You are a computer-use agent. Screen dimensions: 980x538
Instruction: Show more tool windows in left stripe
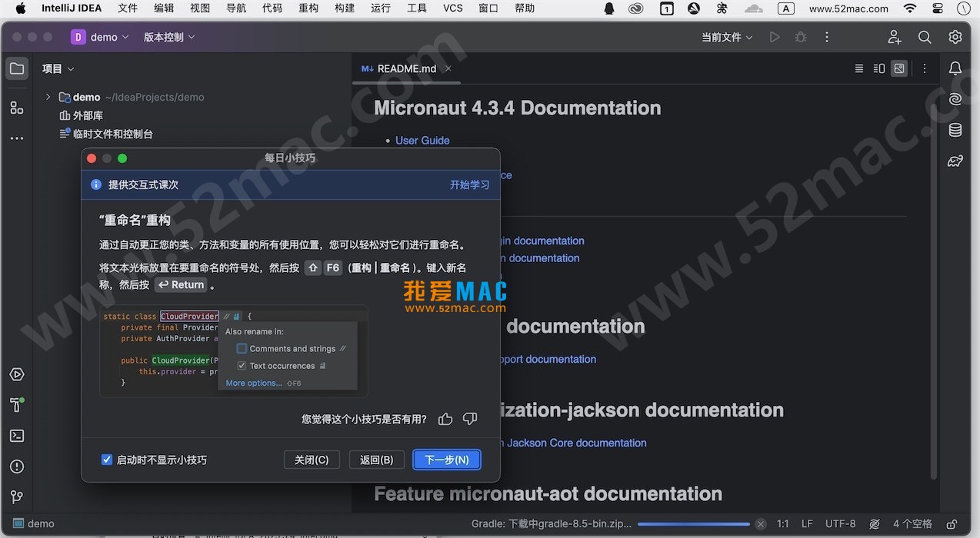[16, 139]
